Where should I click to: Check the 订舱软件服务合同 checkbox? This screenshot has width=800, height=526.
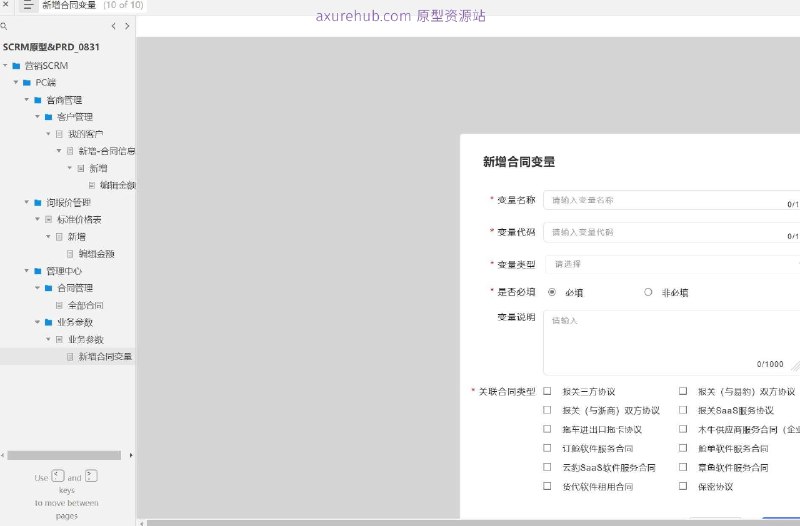547,448
